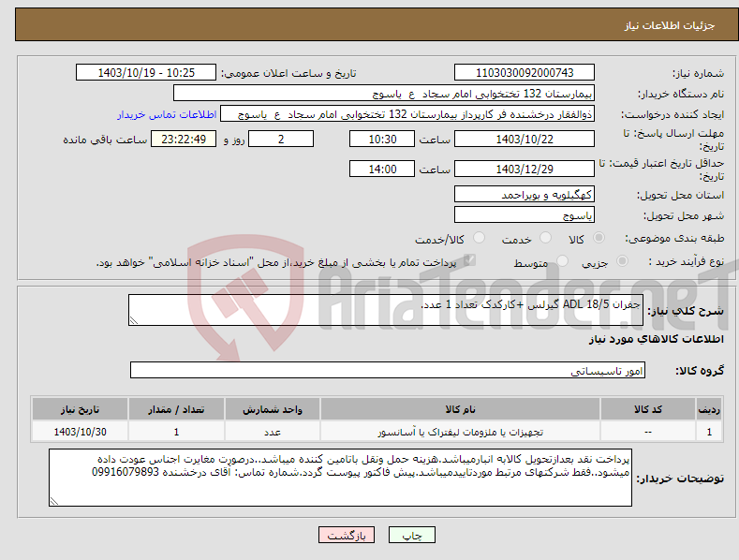Image resolution: width=739 pixels, height=560 pixels.
Task: Click the row number cell 1
Action: pyautogui.click(x=709, y=432)
